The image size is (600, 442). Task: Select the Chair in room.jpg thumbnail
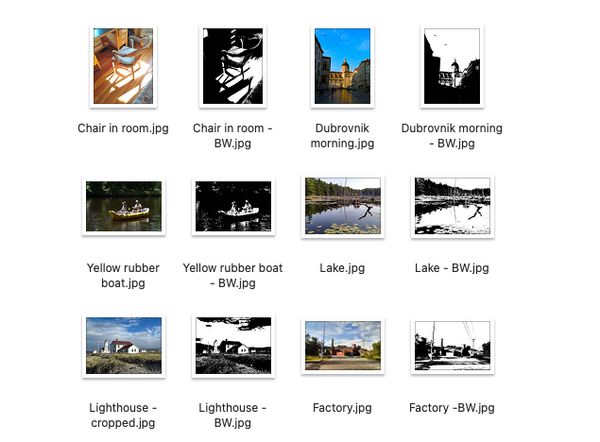tap(123, 66)
